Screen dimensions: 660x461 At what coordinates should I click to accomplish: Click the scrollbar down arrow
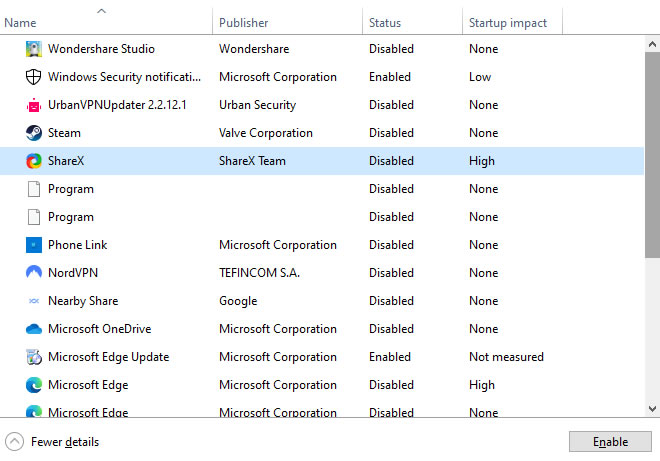[x=652, y=408]
